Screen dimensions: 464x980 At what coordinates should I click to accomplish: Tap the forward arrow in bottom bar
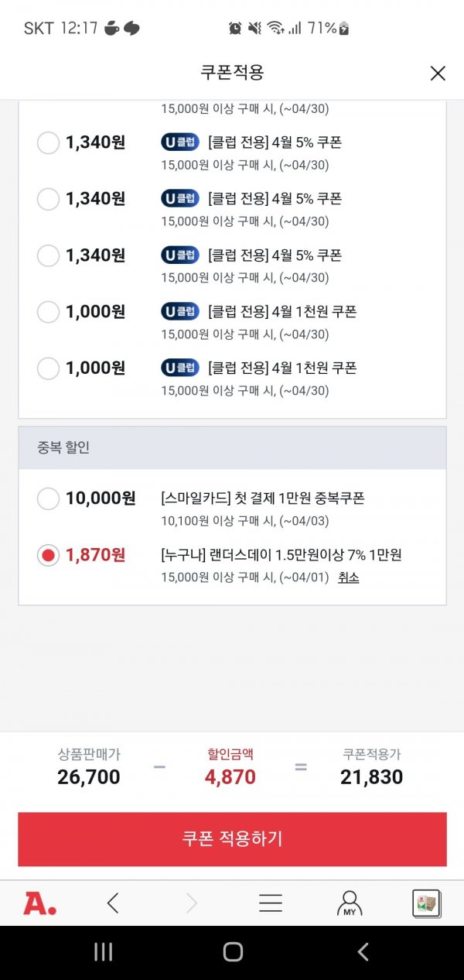pyautogui.click(x=192, y=903)
